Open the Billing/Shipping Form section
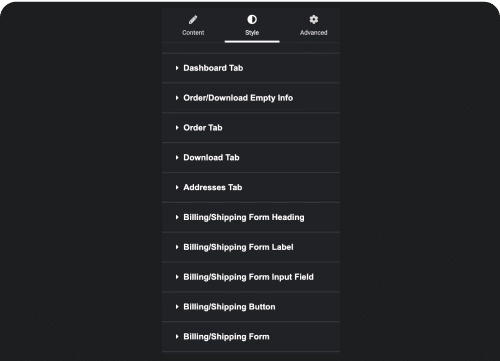Image resolution: width=500 pixels, height=361 pixels. pos(251,337)
